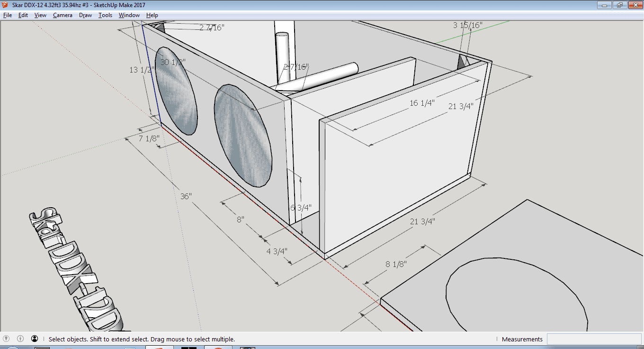Click the SketchUp application icon in title bar
The width and height of the screenshot is (644, 349).
(x=5, y=5)
